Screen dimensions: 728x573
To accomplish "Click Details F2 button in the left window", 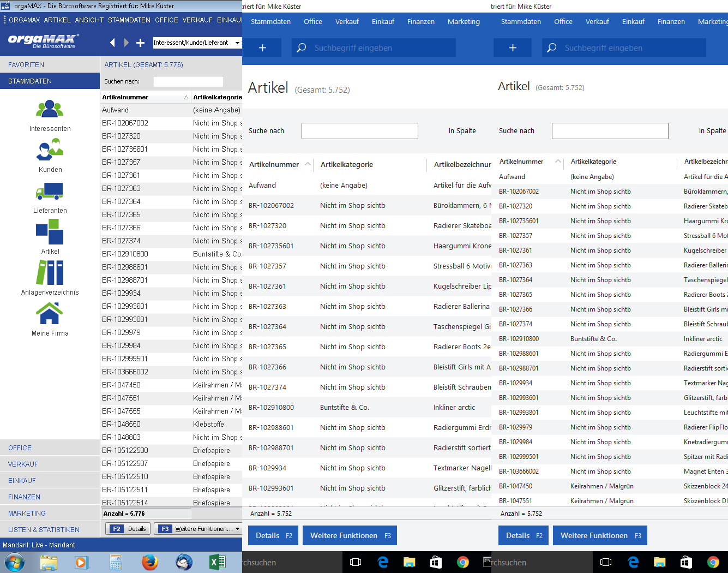I will [x=128, y=529].
